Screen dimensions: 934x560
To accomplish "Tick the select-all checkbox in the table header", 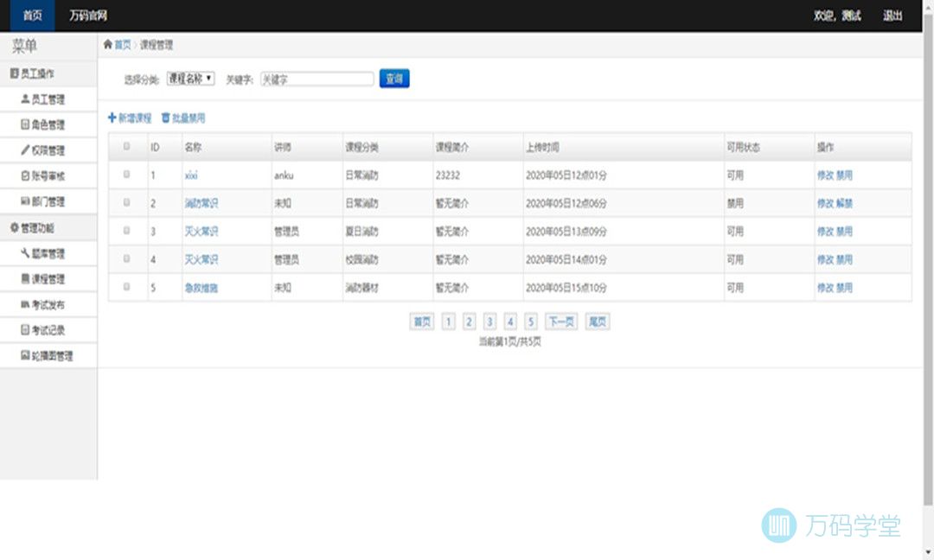I will pyautogui.click(x=126, y=146).
